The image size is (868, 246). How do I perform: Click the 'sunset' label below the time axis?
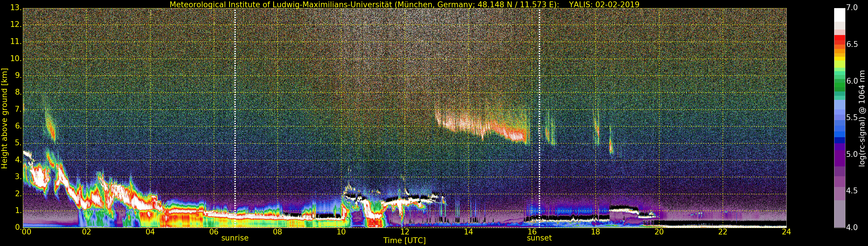[539, 238]
